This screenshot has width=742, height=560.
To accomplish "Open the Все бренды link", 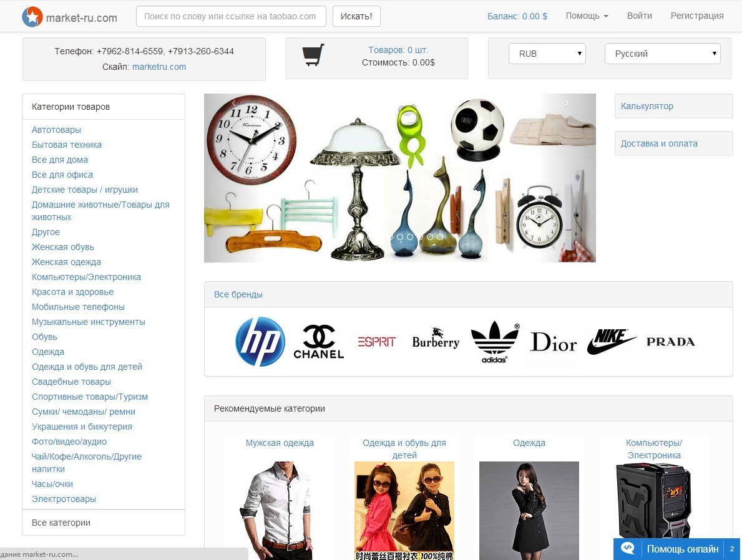I will point(238,294).
